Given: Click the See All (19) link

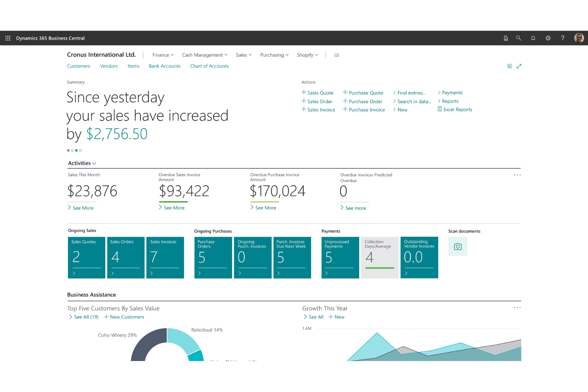Looking at the screenshot, I should click(85, 317).
